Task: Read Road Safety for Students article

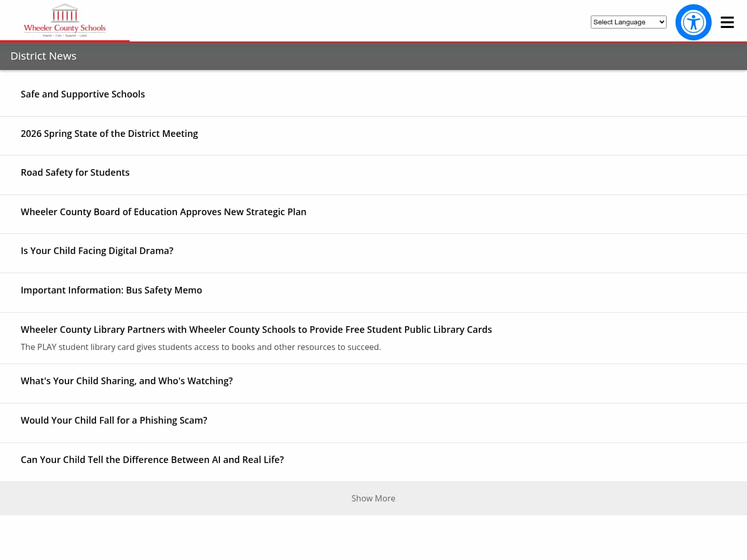Action: 75,173
